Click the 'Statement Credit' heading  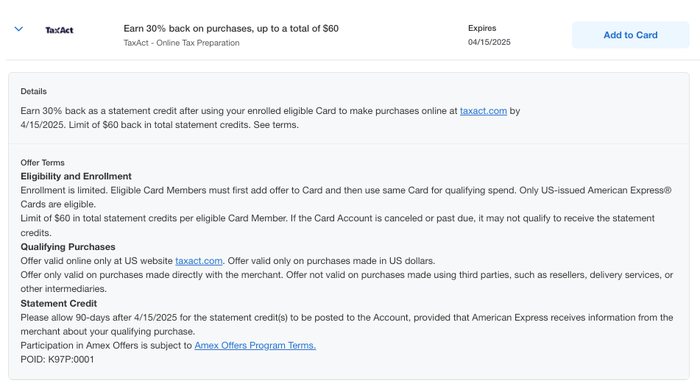(58, 303)
